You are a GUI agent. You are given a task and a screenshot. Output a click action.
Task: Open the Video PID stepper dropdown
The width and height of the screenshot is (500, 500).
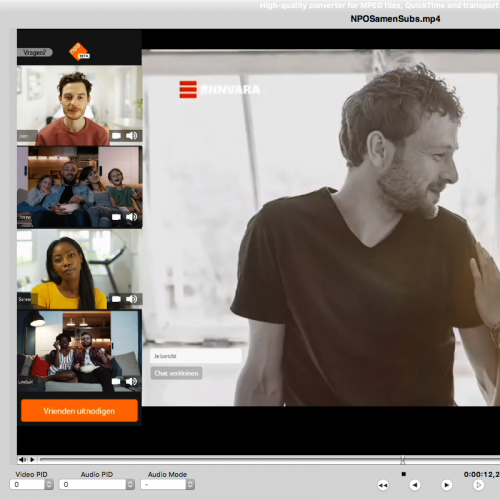click(49, 484)
